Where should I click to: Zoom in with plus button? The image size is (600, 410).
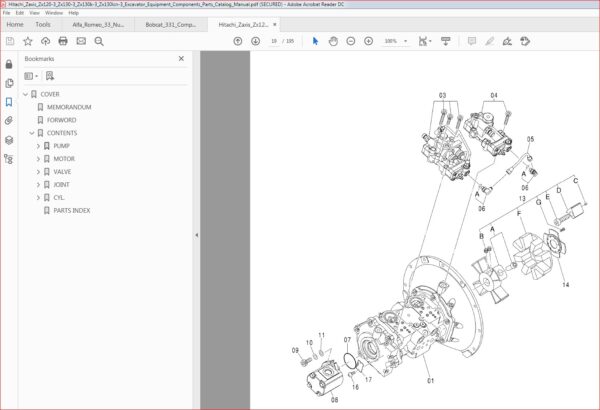point(368,41)
